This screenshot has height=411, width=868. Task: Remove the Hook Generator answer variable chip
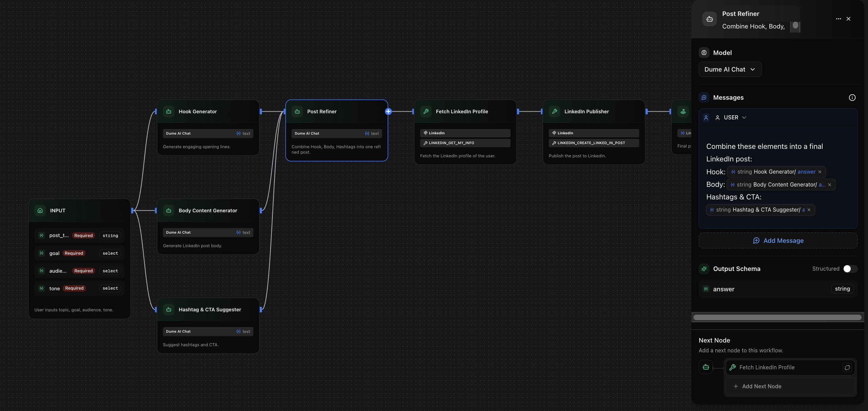click(820, 172)
